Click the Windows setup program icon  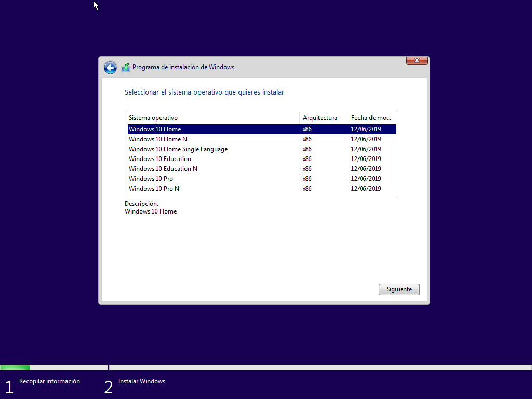coord(126,68)
